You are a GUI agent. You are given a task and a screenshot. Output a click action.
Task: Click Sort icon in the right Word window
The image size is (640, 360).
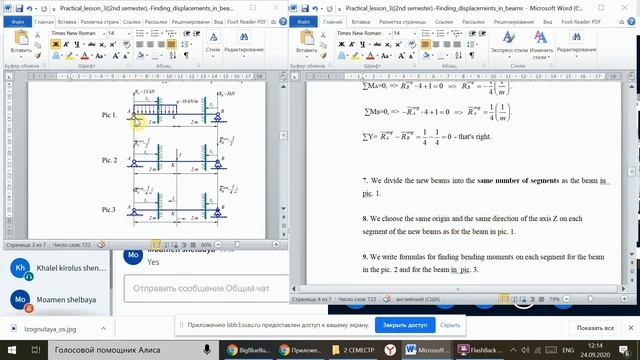coord(458,55)
